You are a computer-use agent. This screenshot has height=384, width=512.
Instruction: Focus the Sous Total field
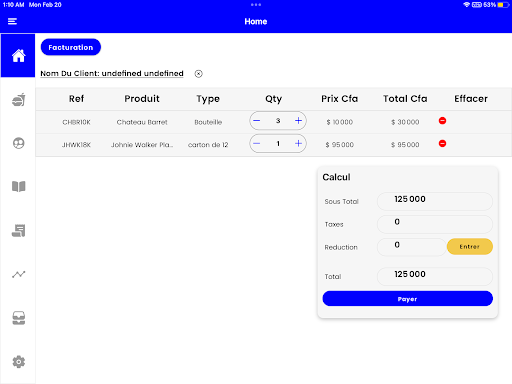coord(435,201)
